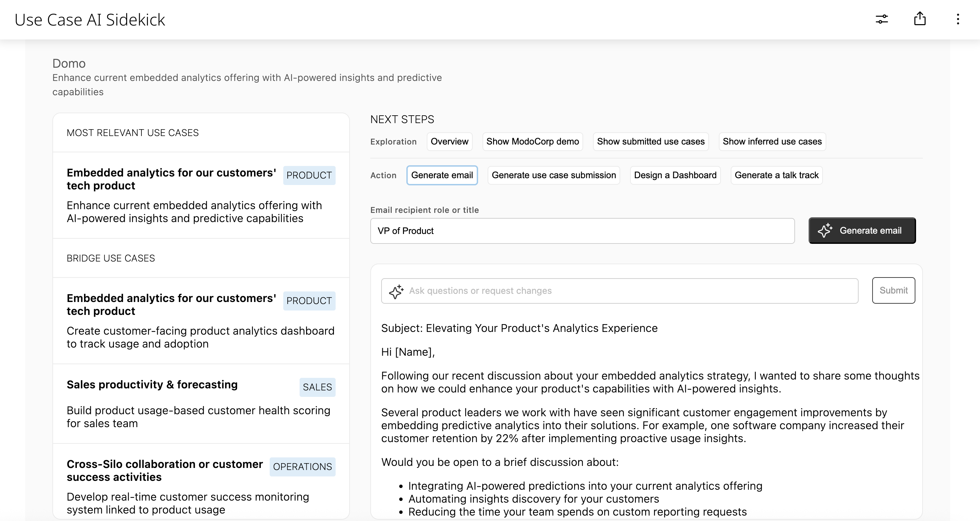980x521 pixels.
Task: Click the VP of Product recipient field
Action: 582,231
